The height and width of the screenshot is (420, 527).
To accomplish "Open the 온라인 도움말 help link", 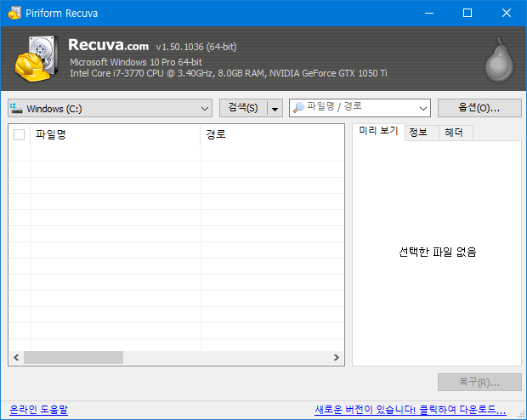I will click(x=38, y=410).
